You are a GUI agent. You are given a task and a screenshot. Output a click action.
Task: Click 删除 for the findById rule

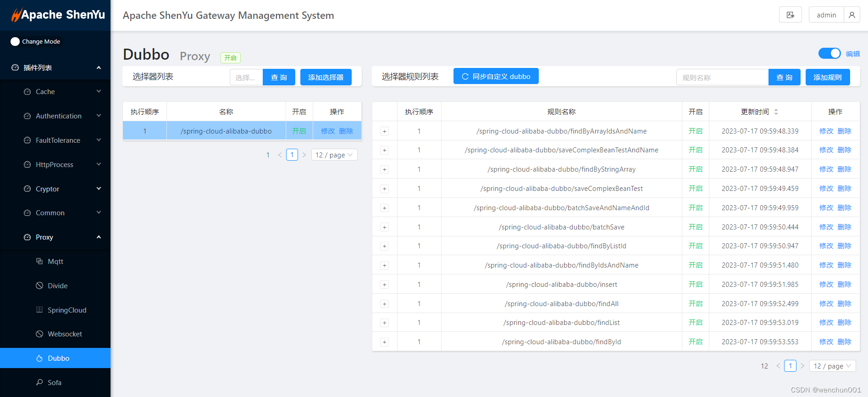pyautogui.click(x=845, y=341)
